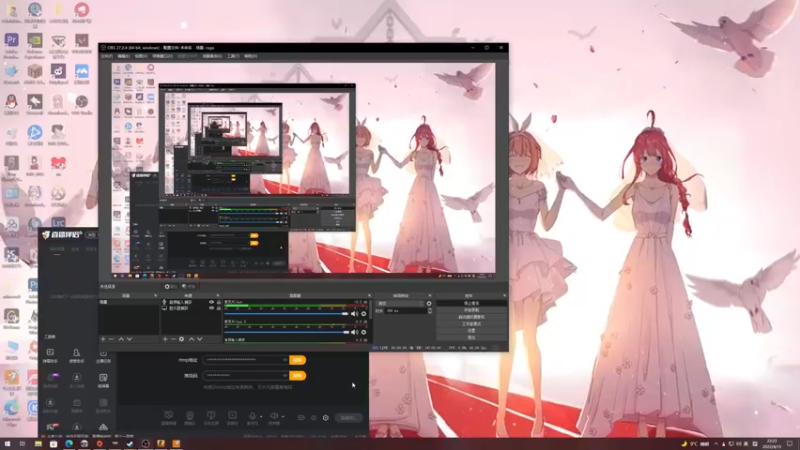This screenshot has height=450, width=800.
Task: Click Start Virtual Camera in OBS controls
Action: [471, 317]
